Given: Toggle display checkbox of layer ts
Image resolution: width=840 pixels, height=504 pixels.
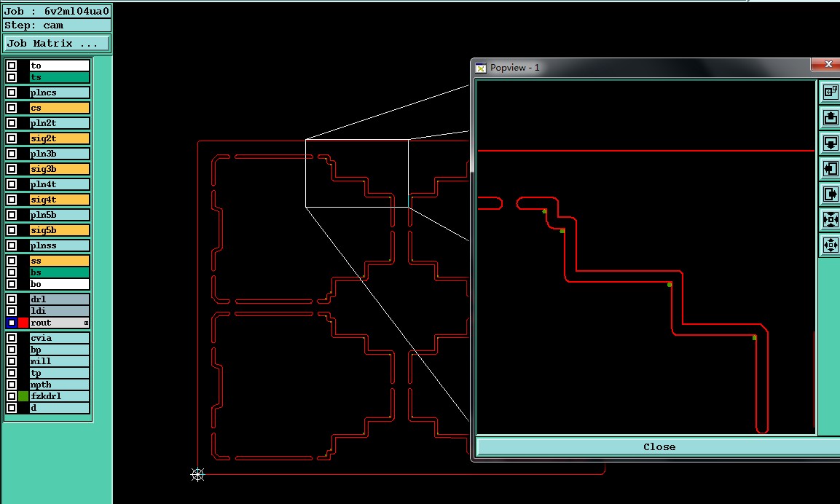Looking at the screenshot, I should [12, 77].
